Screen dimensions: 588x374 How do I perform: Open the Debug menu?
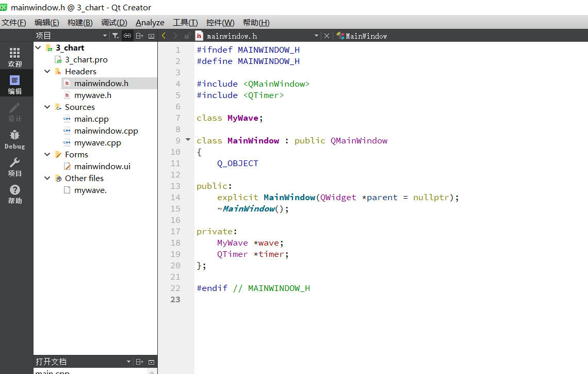point(114,23)
